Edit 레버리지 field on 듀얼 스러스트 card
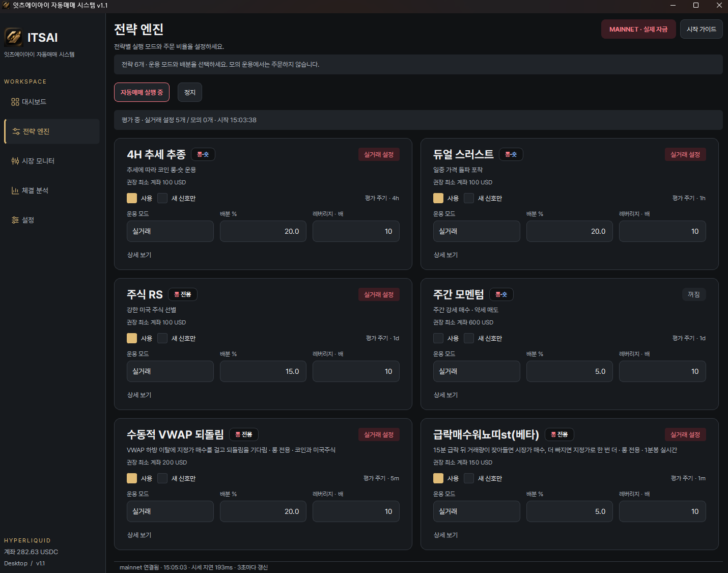The height and width of the screenshot is (573, 728). pyautogui.click(x=662, y=231)
